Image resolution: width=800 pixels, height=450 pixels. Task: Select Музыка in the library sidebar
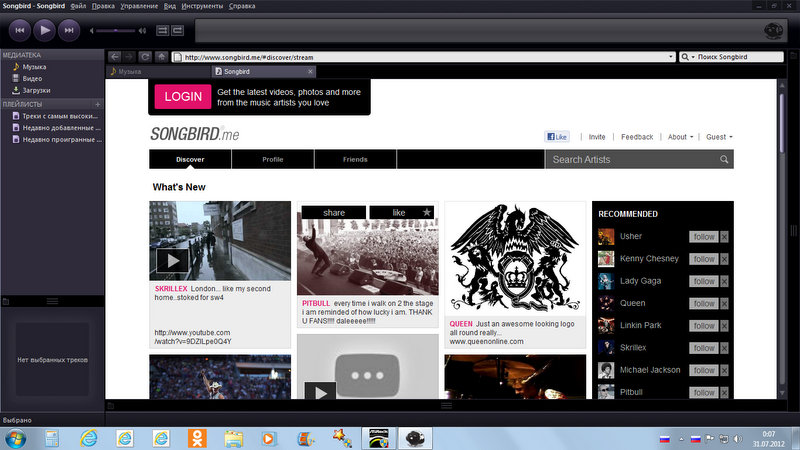[34, 67]
